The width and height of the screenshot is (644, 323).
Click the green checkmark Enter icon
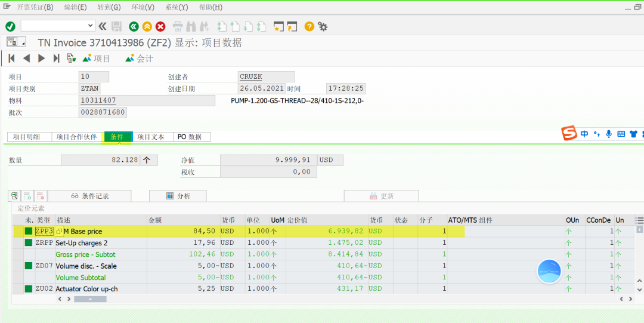(x=10, y=27)
